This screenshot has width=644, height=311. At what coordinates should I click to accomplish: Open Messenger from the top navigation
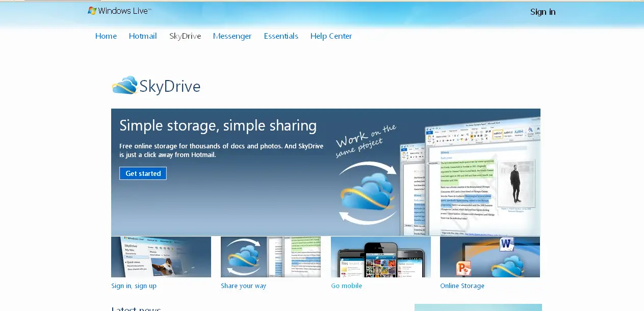[x=233, y=36]
